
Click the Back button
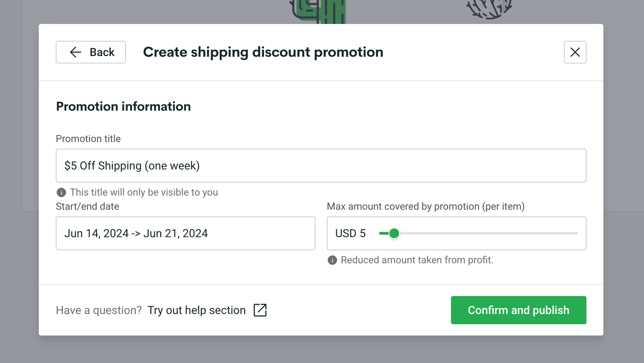91,52
